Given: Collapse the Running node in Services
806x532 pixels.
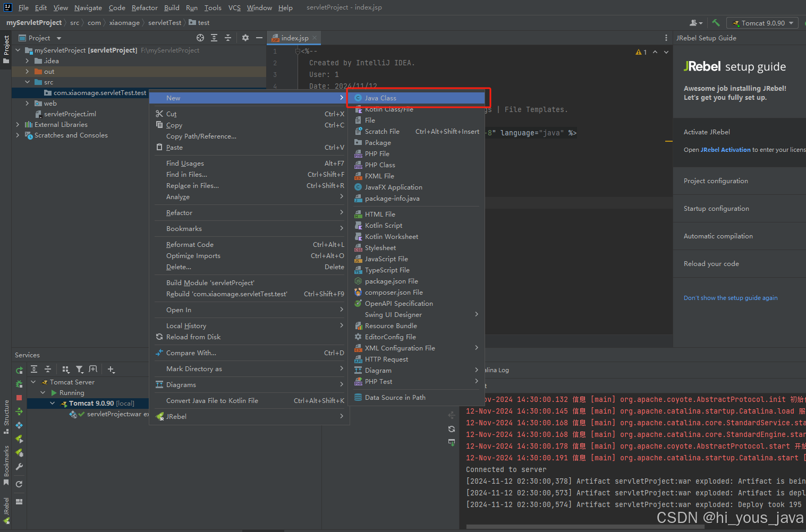Looking at the screenshot, I should (x=43, y=392).
